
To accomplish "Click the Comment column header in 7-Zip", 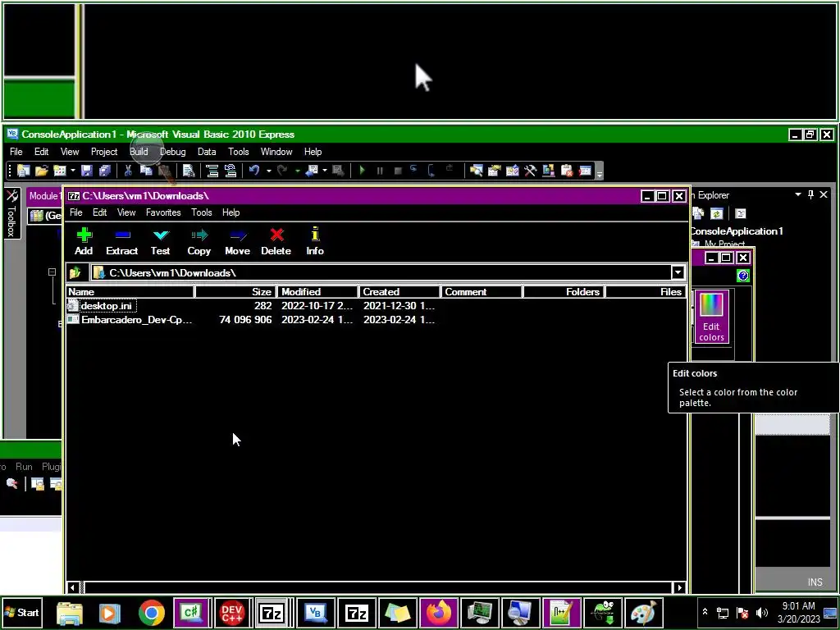I will click(x=482, y=292).
